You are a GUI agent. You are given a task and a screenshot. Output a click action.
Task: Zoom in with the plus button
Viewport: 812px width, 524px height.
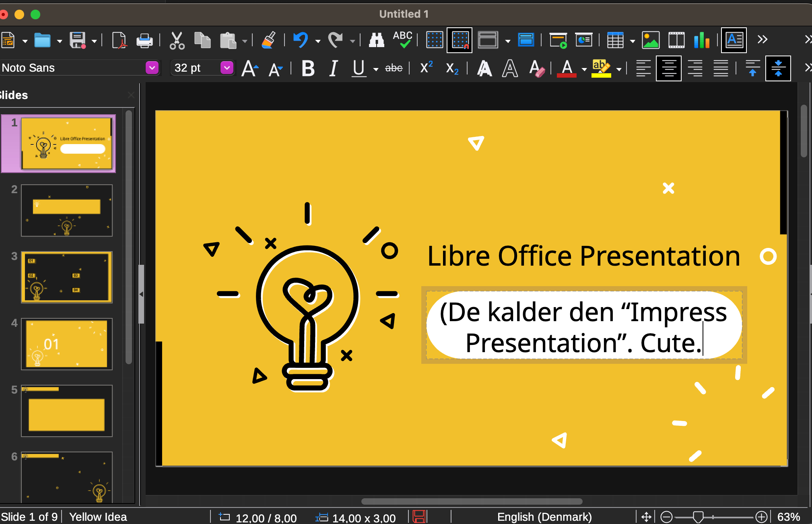pyautogui.click(x=761, y=517)
